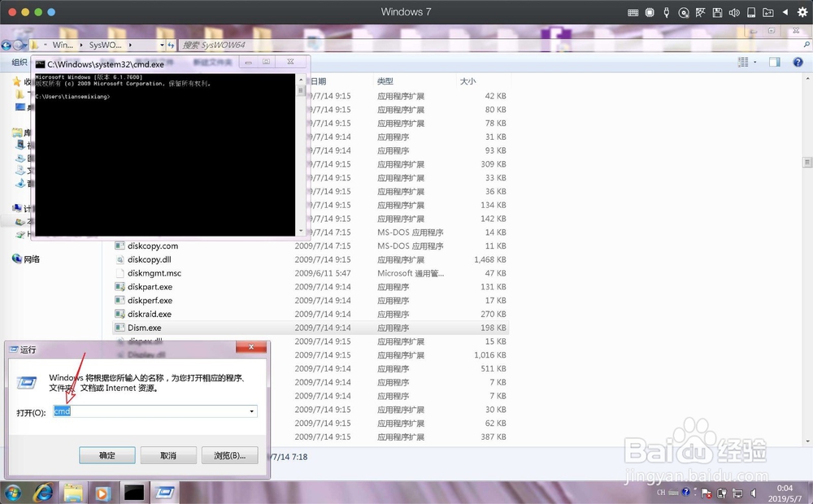813x504 pixels.
Task: Open the USB devices icon in top bar
Action: click(x=667, y=12)
